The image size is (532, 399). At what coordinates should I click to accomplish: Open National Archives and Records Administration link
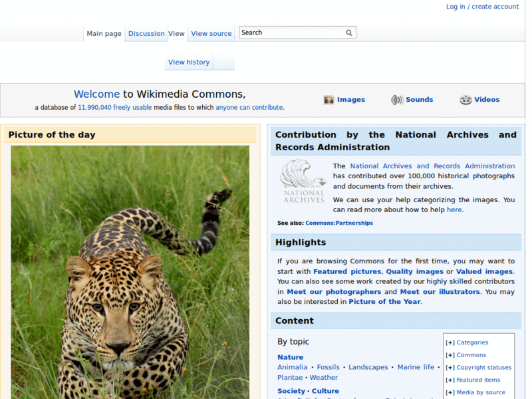[432, 166]
